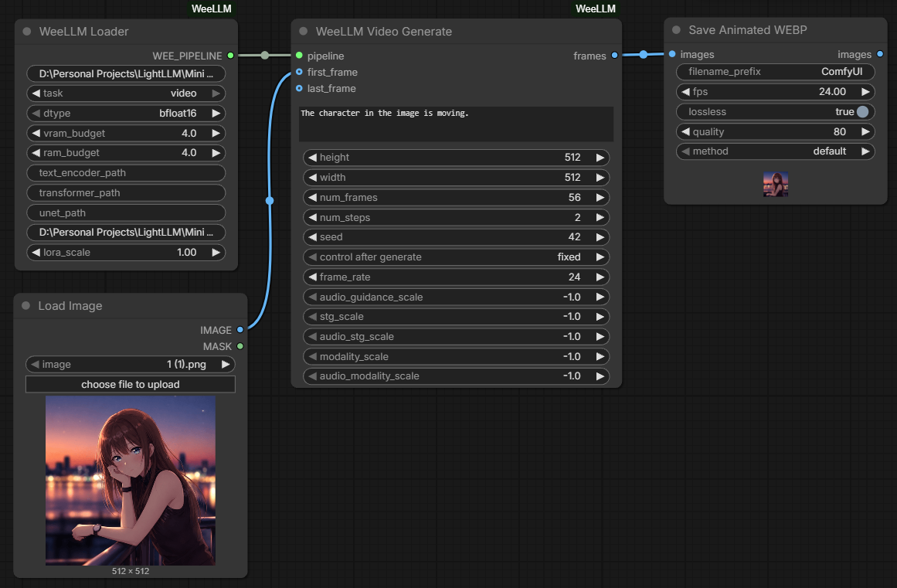
Task: Increase the seed value with its right arrow
Action: click(600, 236)
